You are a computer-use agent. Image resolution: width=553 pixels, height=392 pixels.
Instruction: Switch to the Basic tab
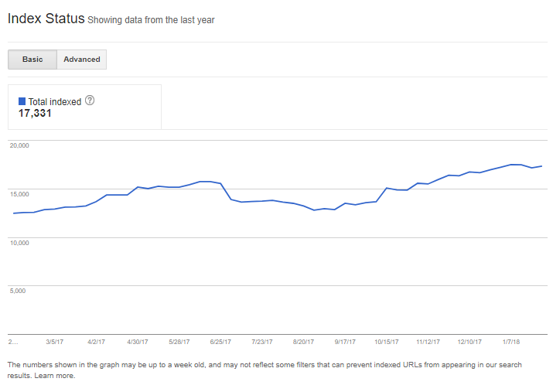tap(32, 60)
